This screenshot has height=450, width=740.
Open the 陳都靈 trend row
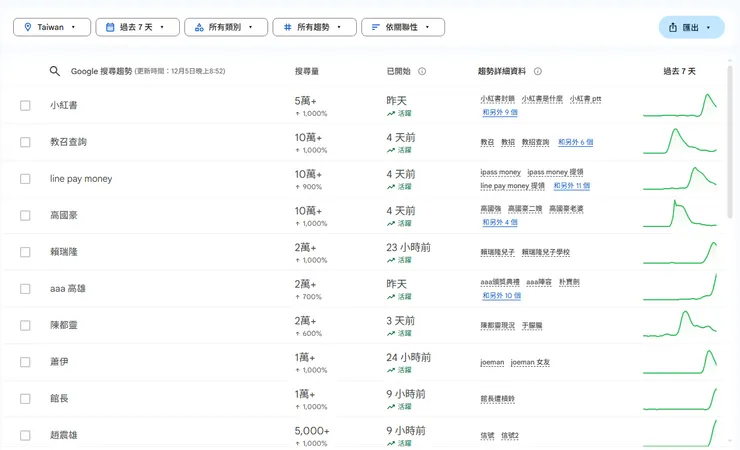point(363,325)
